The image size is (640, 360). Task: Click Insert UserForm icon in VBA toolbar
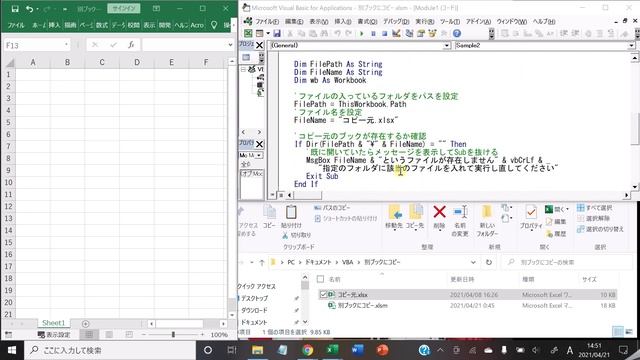259,33
